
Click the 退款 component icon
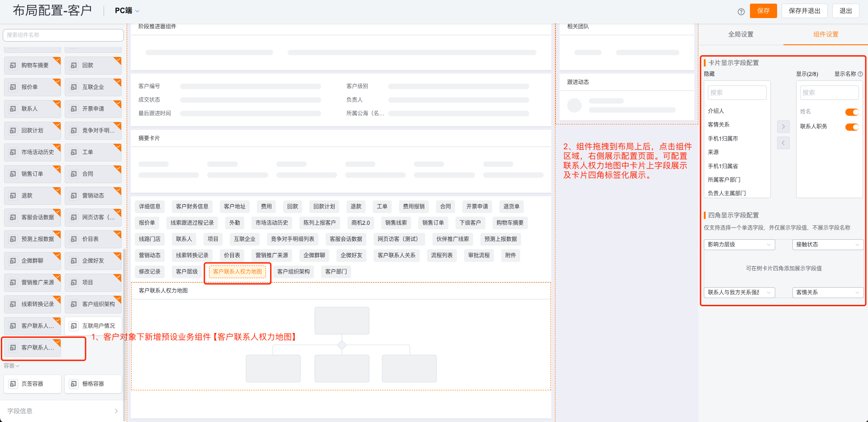click(x=13, y=196)
